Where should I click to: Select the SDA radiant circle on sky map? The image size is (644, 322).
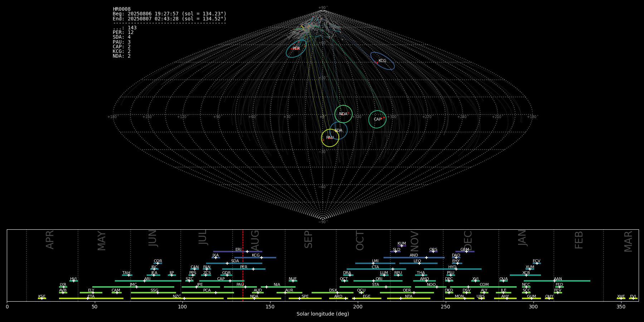(x=338, y=131)
